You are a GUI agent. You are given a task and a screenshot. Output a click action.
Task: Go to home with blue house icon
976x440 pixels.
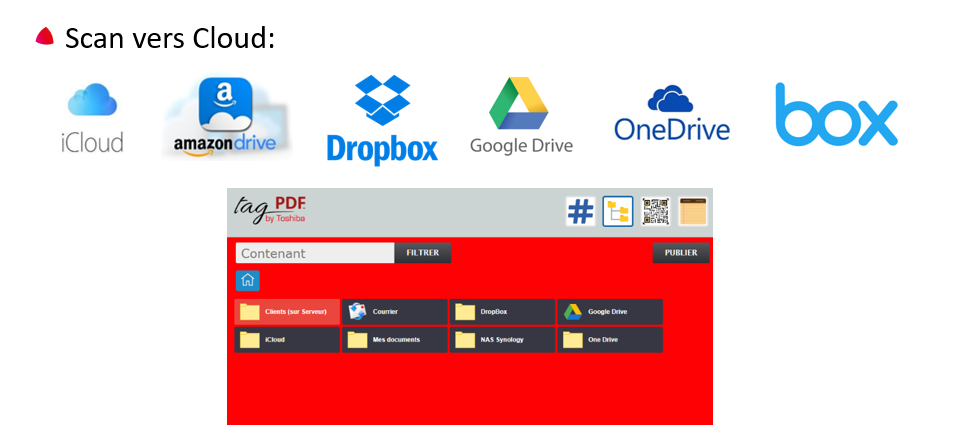248,281
